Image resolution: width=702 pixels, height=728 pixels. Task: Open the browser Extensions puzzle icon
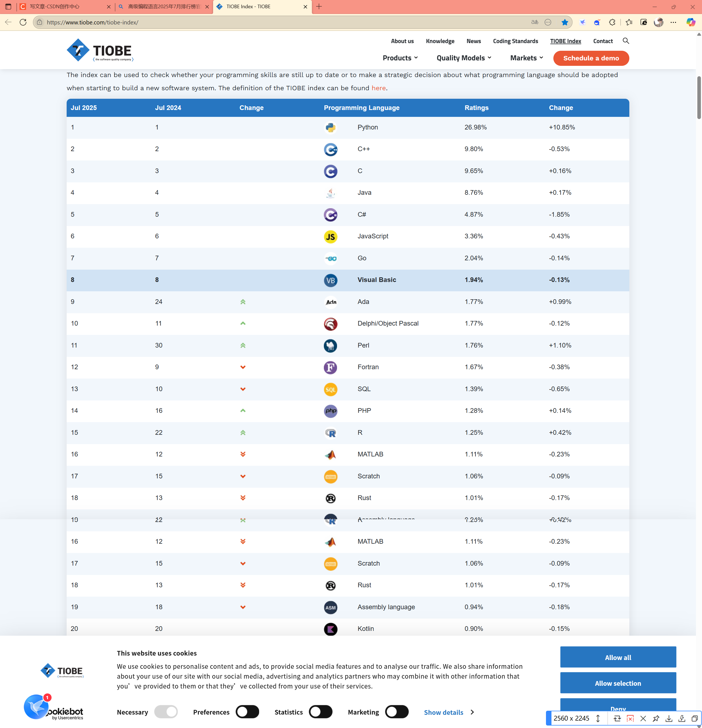612,22
